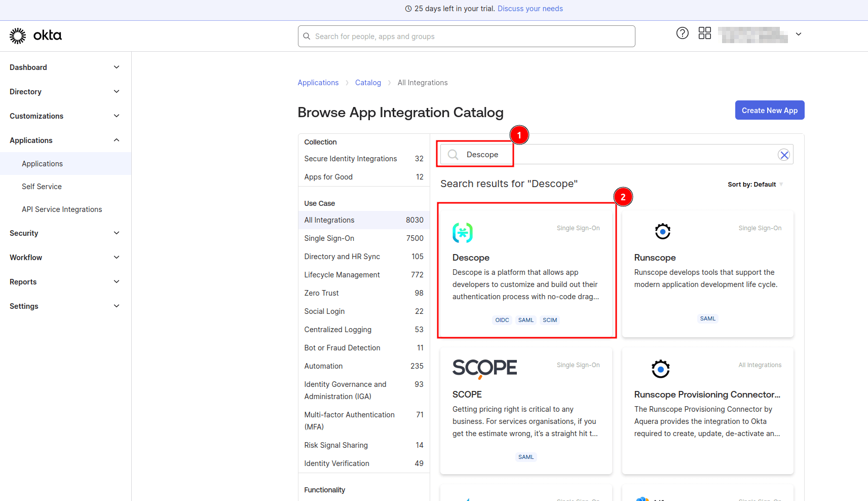
Task: Click the SCOPE app logo
Action: [484, 368]
